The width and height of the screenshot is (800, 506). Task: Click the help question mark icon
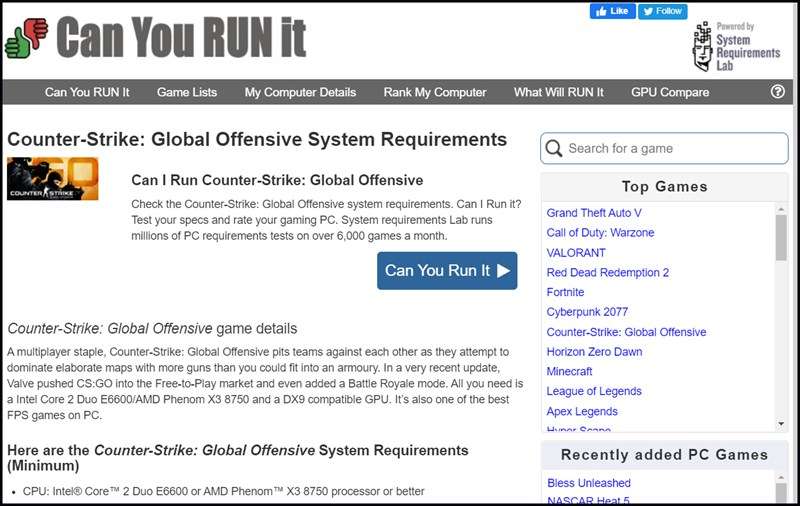[x=778, y=92]
